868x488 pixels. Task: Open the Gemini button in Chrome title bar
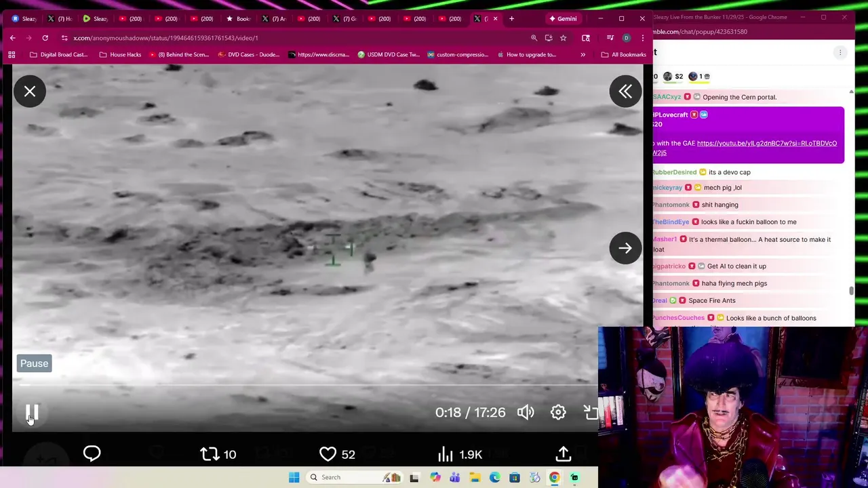(563, 18)
